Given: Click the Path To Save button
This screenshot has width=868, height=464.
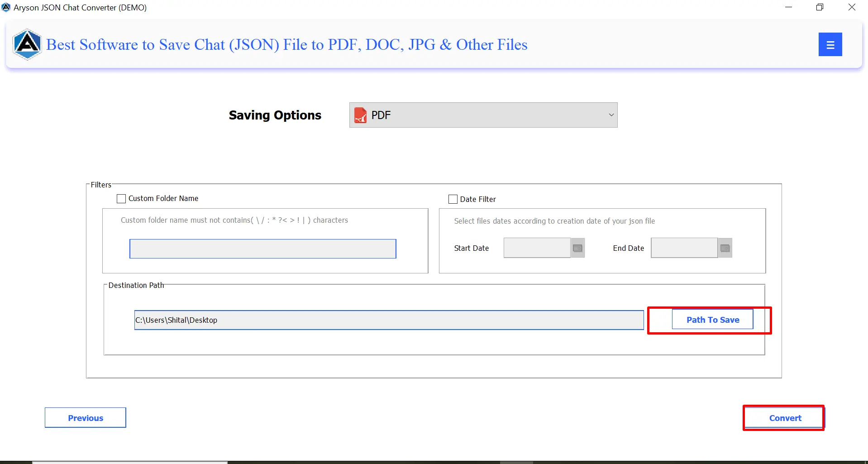Looking at the screenshot, I should coord(712,319).
